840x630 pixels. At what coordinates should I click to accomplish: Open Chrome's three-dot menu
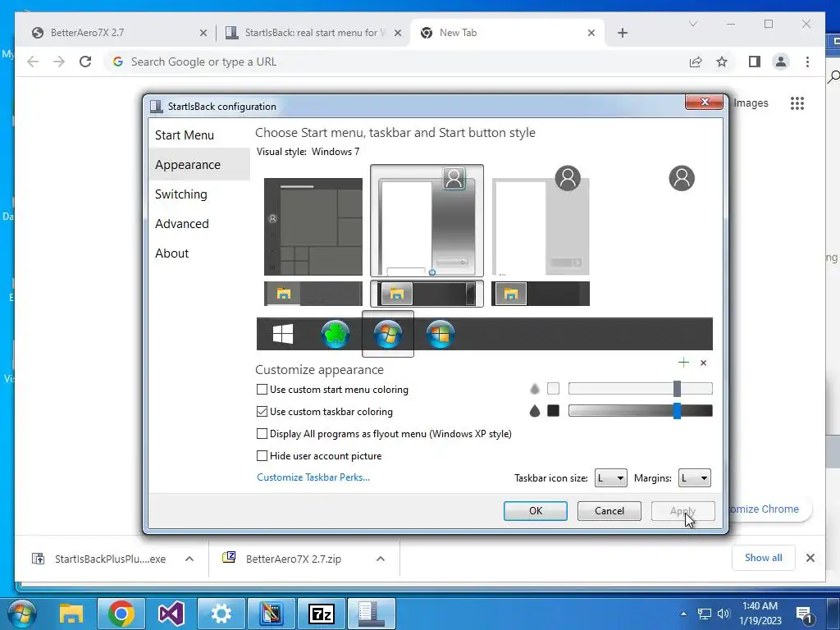click(807, 62)
